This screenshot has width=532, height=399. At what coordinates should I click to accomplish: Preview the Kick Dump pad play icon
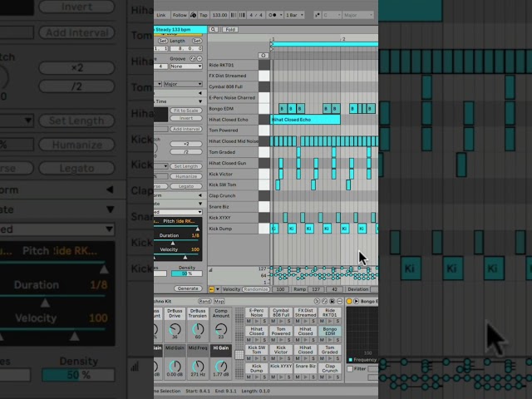(x=257, y=377)
